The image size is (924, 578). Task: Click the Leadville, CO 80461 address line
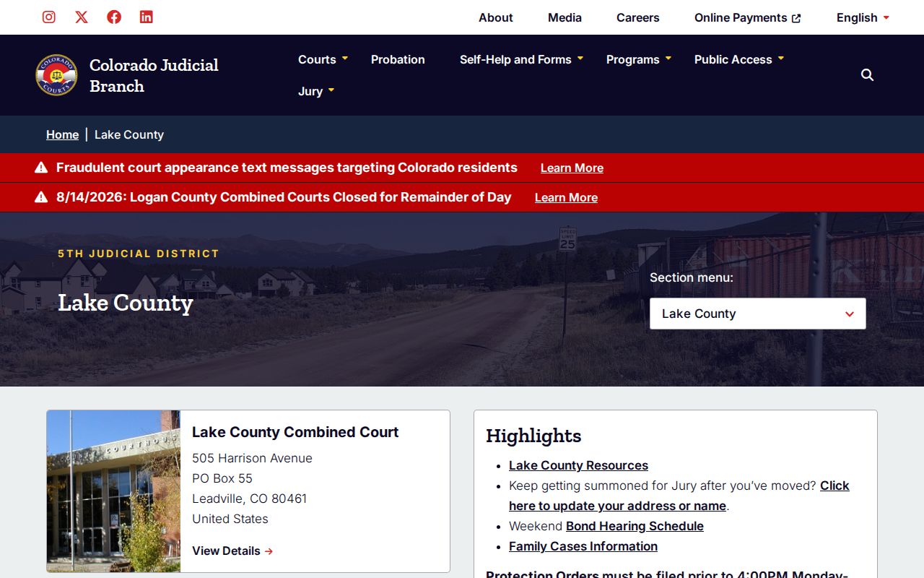249,499
